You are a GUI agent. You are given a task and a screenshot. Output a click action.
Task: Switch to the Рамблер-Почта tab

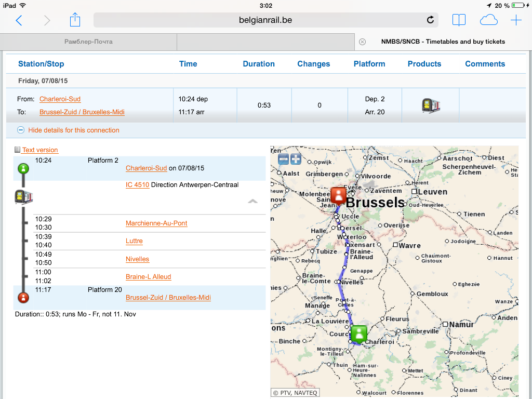click(x=88, y=42)
